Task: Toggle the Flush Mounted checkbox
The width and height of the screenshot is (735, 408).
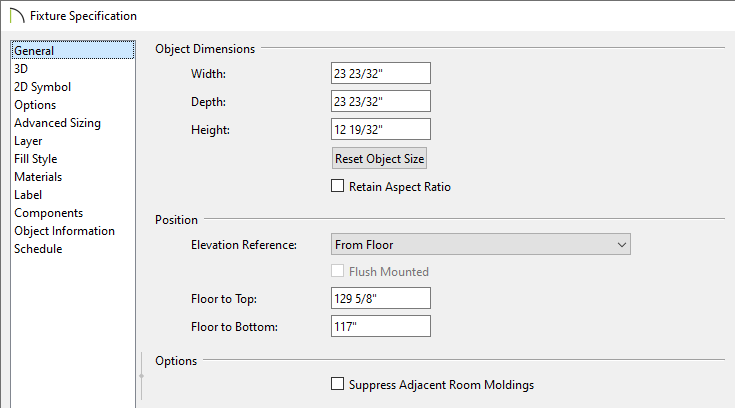Action: (x=338, y=271)
